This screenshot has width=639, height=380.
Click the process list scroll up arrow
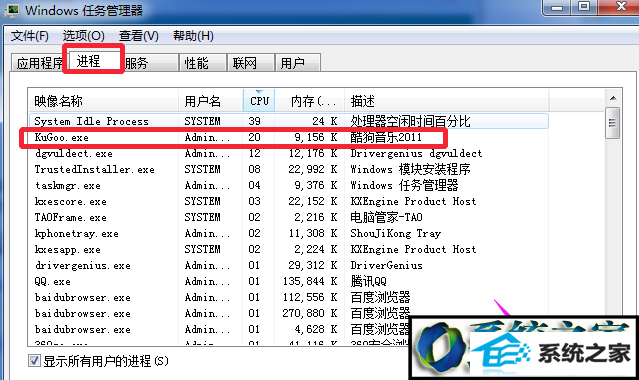[x=613, y=98]
